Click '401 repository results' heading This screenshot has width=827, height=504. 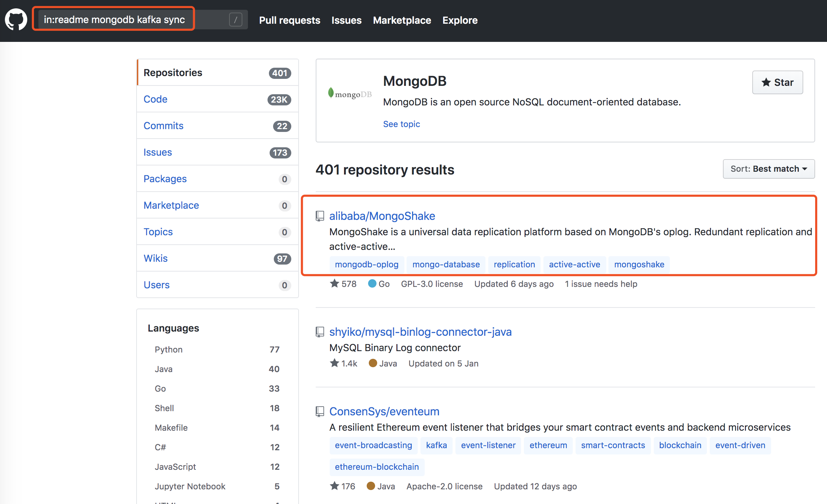[385, 170]
